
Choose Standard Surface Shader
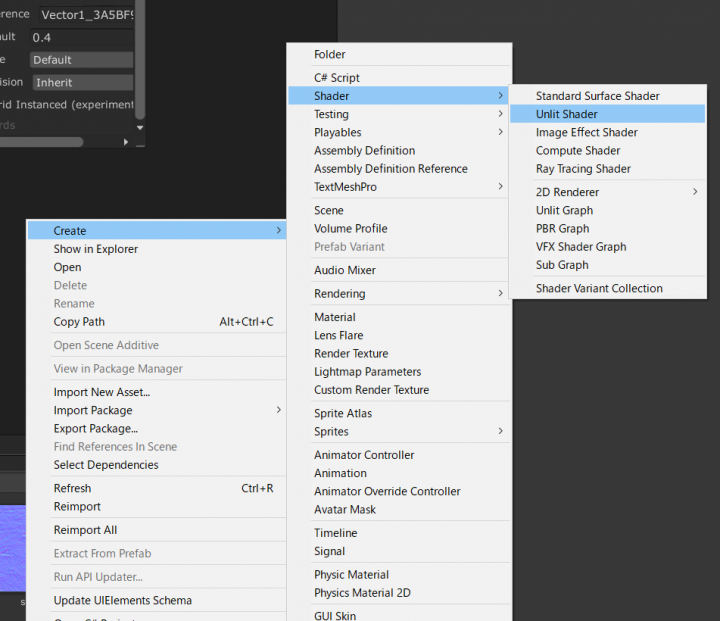pos(597,96)
